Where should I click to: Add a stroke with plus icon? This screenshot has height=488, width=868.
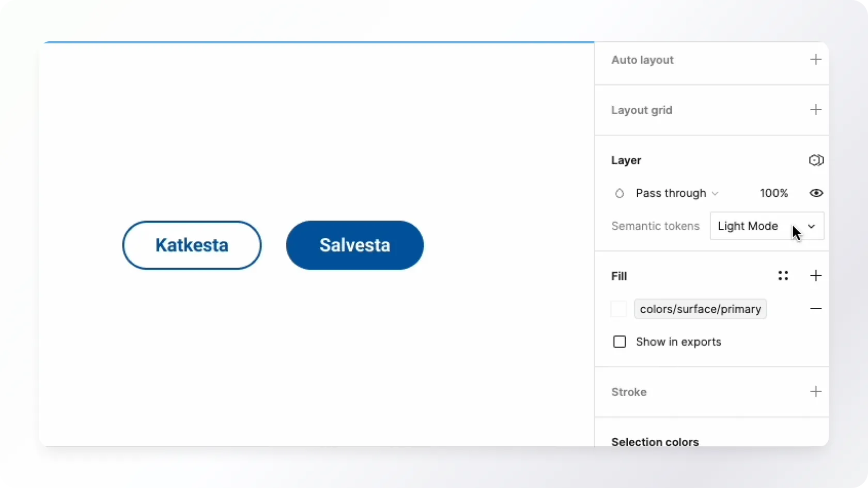coord(815,392)
